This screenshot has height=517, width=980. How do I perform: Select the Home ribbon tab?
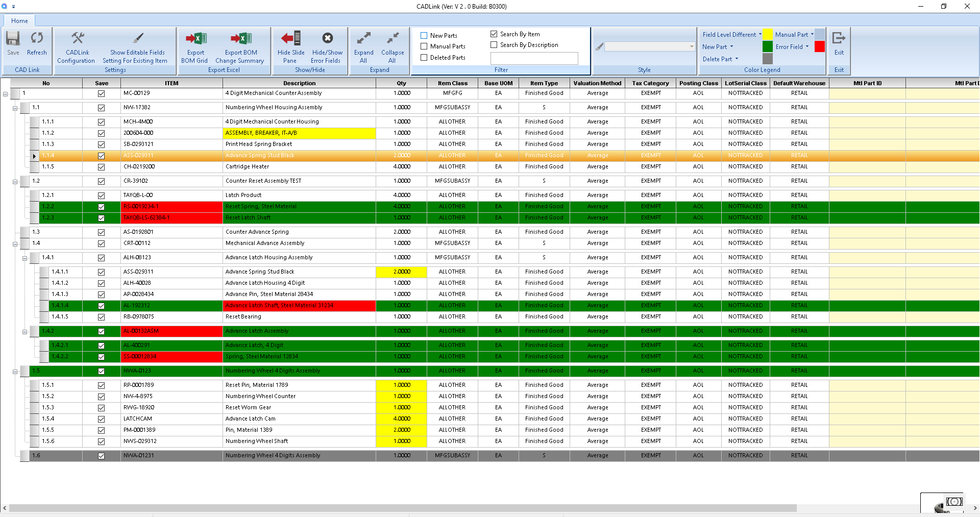(19, 21)
